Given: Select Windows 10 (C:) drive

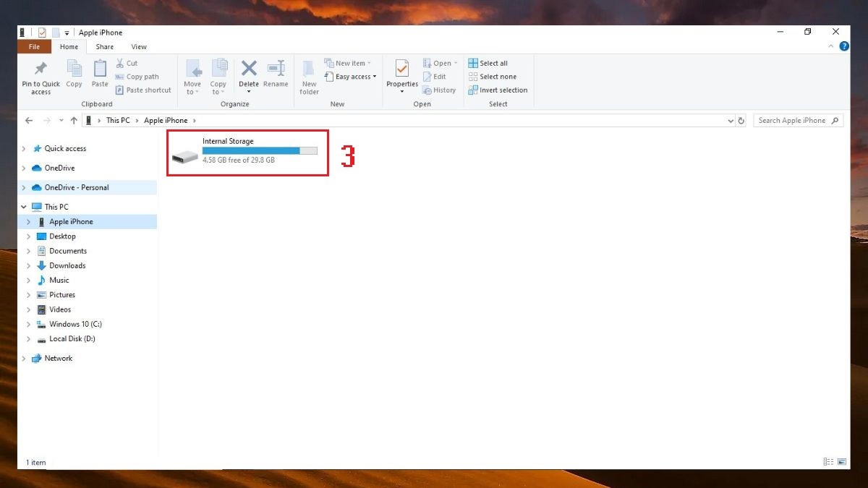Looking at the screenshot, I should coord(75,324).
